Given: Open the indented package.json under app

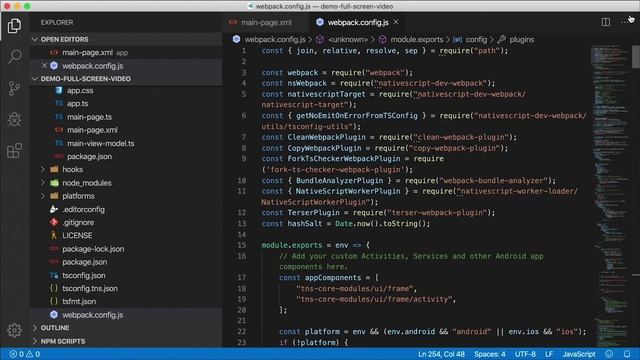Looking at the screenshot, I should [x=89, y=156].
